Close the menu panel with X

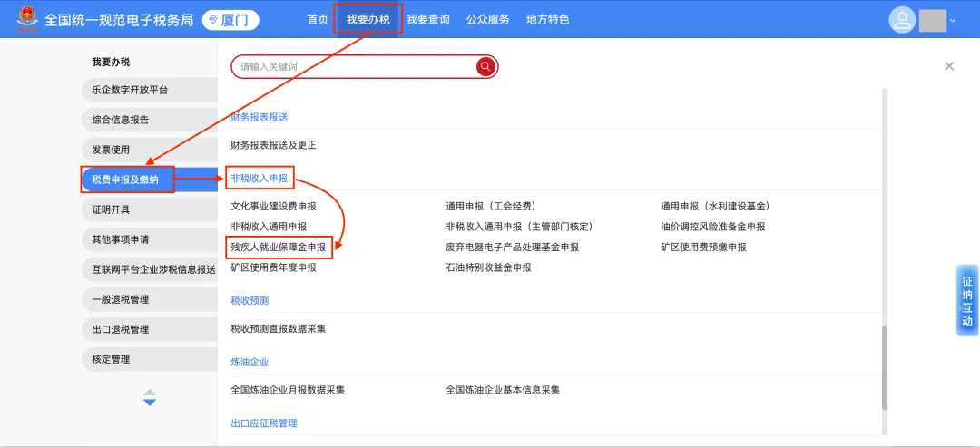tap(949, 66)
